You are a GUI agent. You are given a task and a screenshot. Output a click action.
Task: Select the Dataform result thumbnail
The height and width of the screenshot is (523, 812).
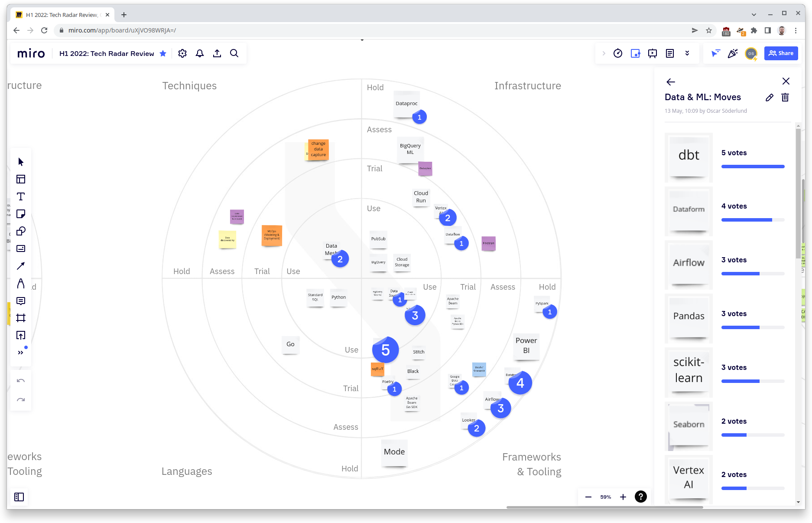(x=689, y=211)
